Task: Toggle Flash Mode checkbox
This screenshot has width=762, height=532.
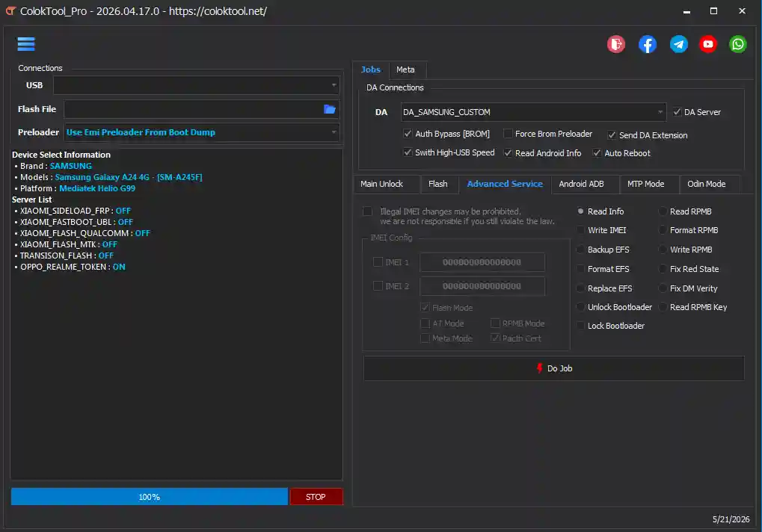Action: (425, 307)
